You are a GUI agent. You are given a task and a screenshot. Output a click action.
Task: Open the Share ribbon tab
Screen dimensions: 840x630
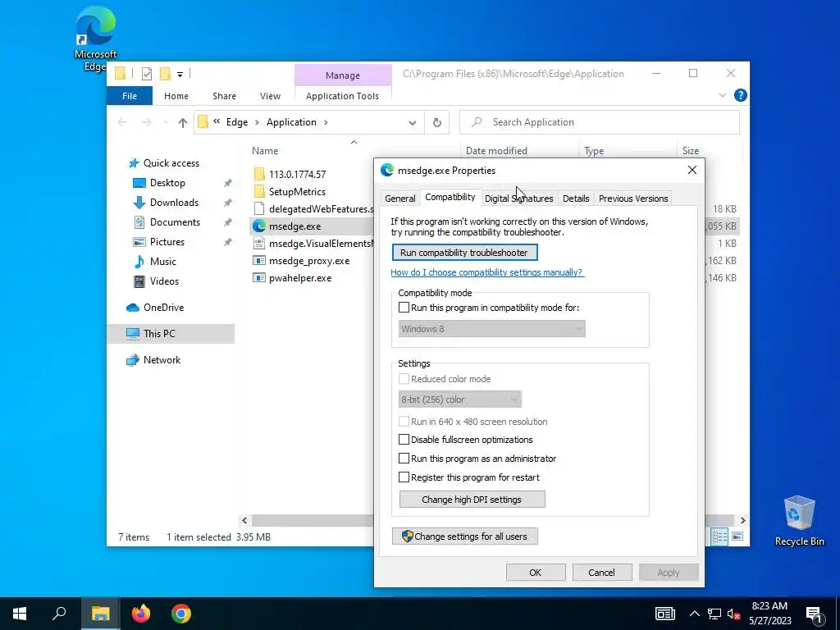(x=224, y=96)
